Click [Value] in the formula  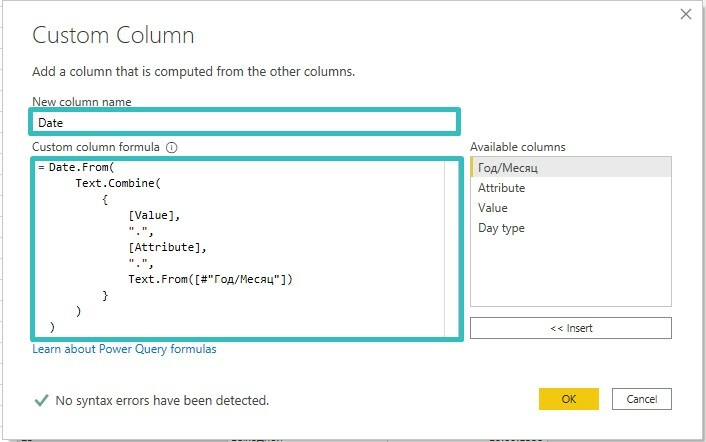(x=152, y=215)
